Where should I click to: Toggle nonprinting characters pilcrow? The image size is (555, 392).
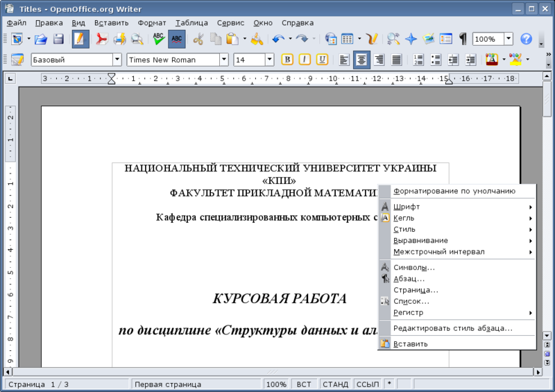point(463,39)
